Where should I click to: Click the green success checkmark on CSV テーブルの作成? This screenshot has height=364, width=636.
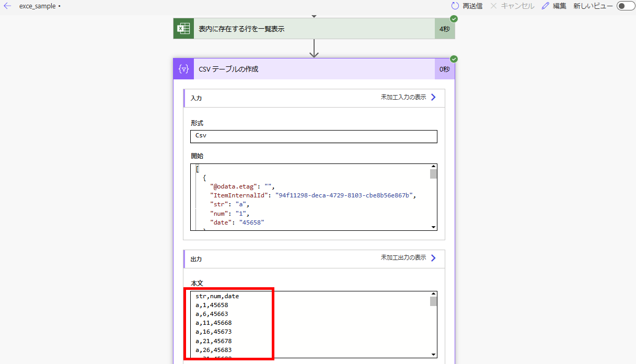(453, 59)
